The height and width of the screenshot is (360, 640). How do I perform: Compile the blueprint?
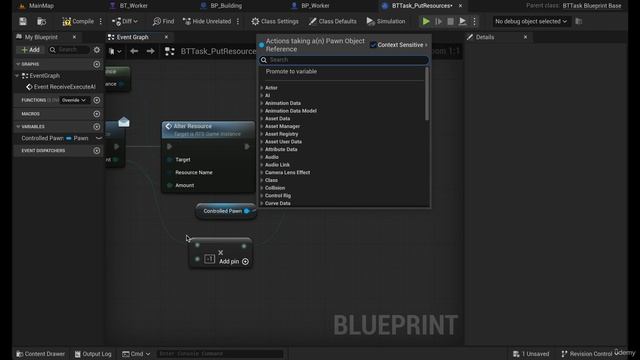tap(78, 21)
